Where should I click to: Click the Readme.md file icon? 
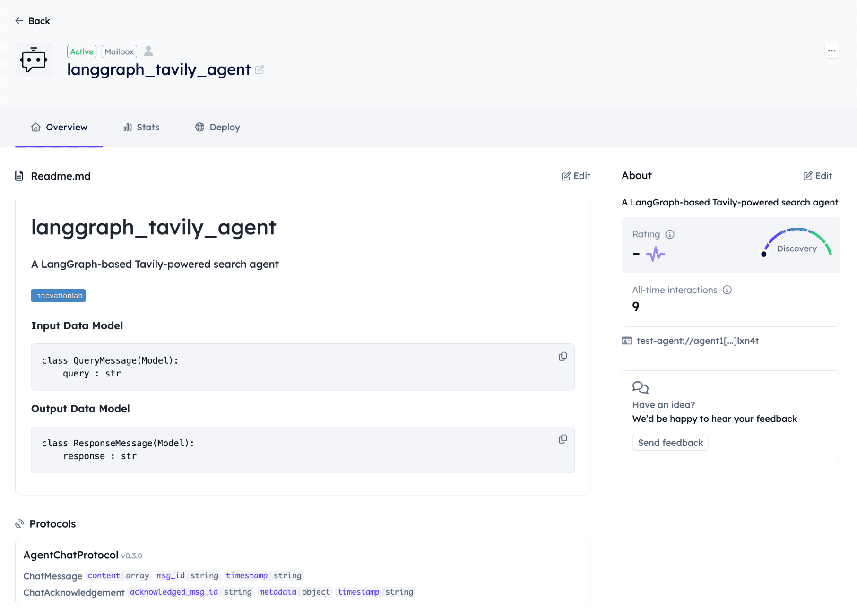(x=19, y=176)
